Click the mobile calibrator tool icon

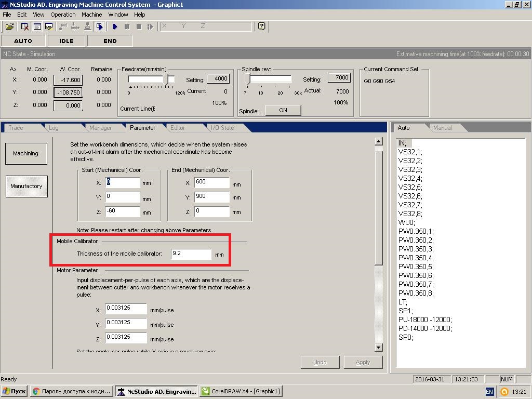[87, 26]
